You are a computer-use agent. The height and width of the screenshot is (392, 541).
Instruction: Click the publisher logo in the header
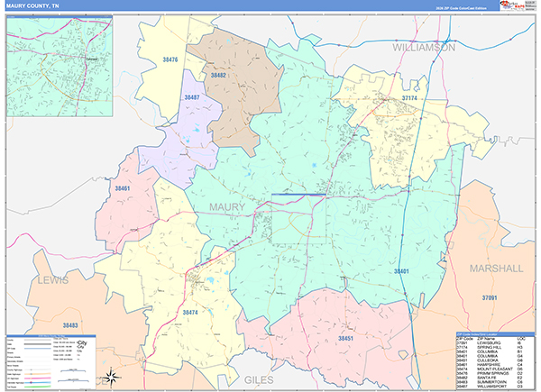click(x=512, y=5)
